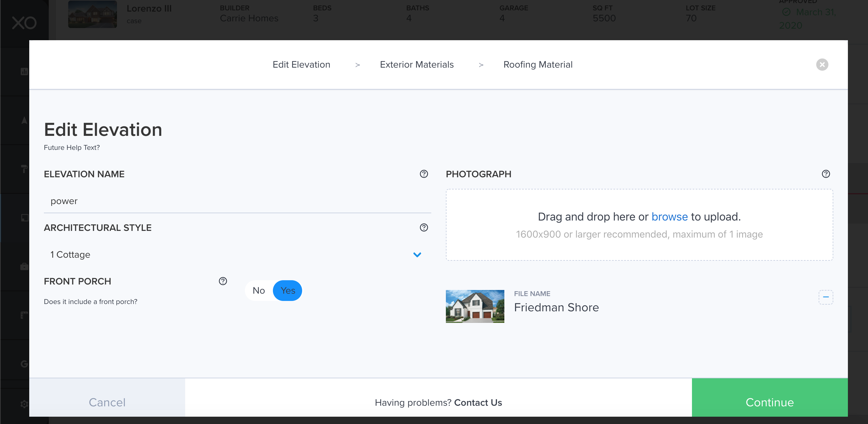Screen dimensions: 868x424
Task: Click the Architectural Style help icon
Action: click(424, 228)
